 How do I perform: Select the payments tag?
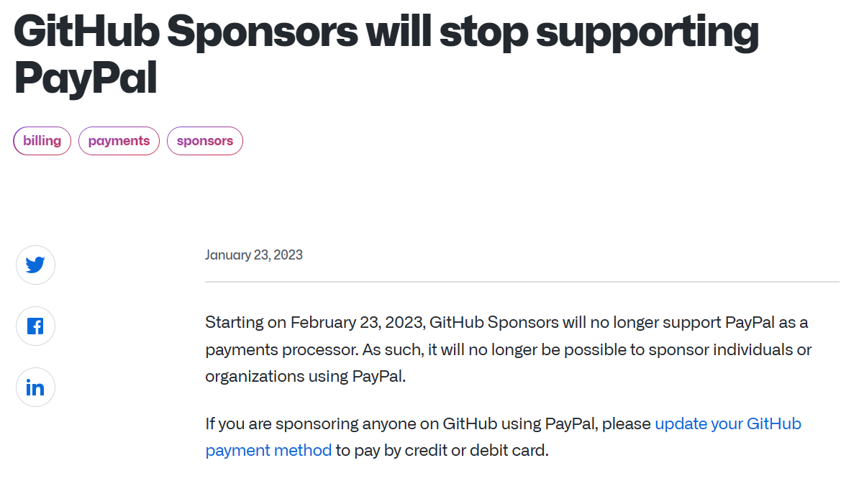click(x=119, y=141)
